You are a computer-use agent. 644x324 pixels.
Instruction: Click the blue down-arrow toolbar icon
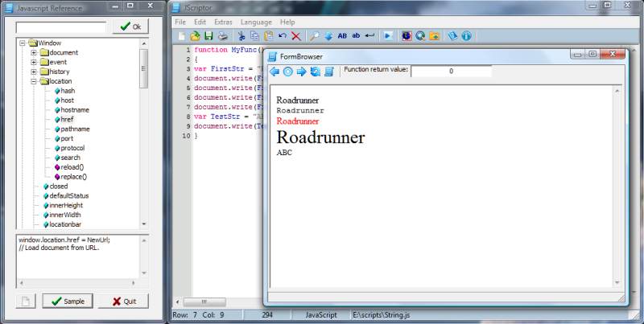click(x=328, y=36)
